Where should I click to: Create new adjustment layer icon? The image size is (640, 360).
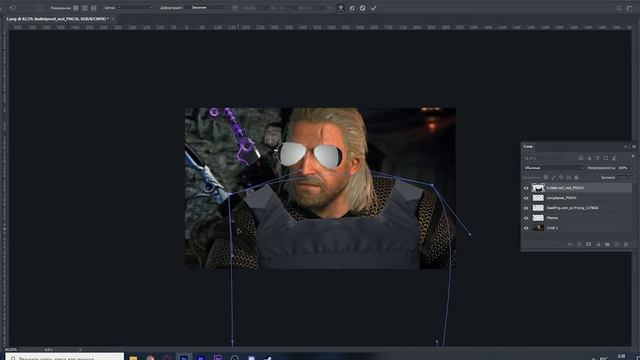coord(598,244)
